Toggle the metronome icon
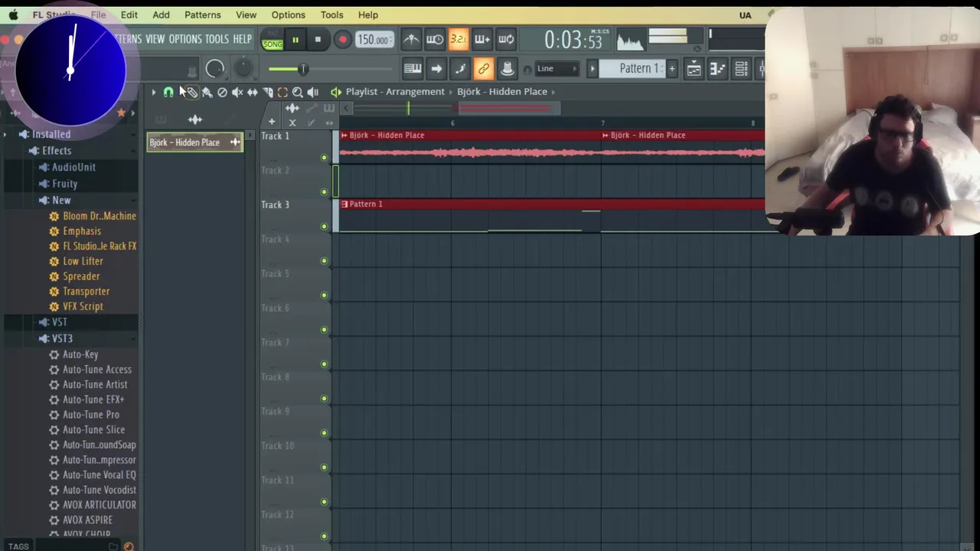 coord(411,39)
